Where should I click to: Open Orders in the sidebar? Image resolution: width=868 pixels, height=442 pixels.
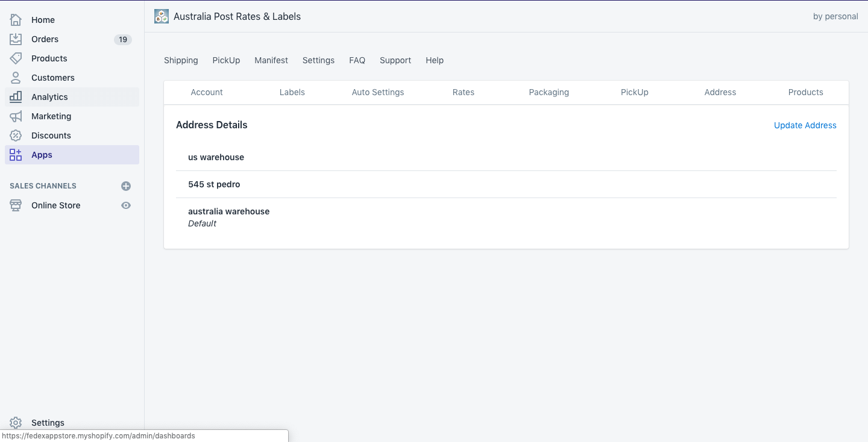tap(45, 39)
